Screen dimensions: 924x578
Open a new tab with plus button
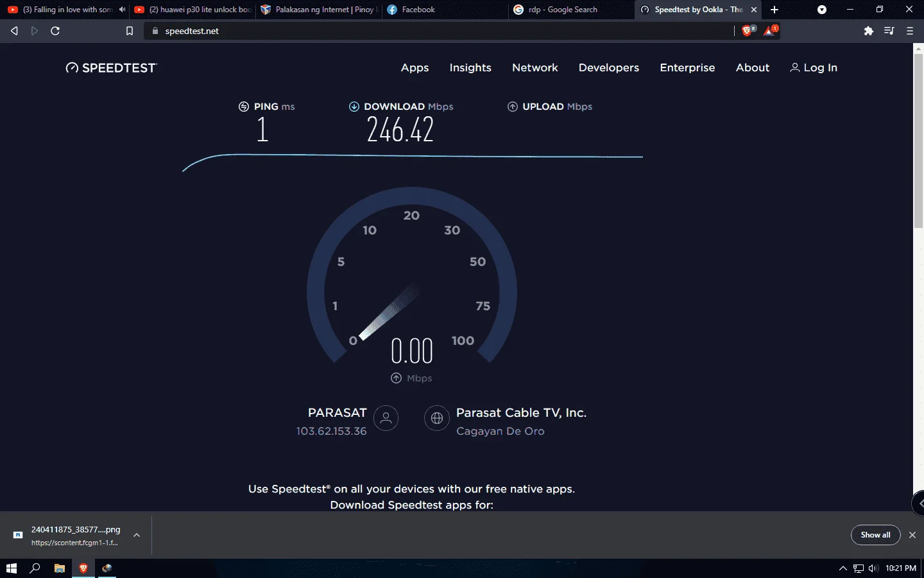(x=774, y=10)
